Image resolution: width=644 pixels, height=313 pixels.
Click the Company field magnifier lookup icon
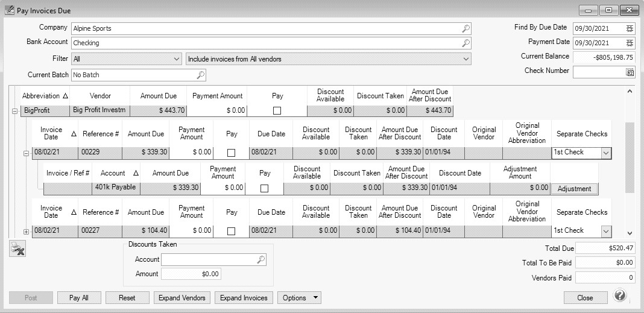(466, 28)
